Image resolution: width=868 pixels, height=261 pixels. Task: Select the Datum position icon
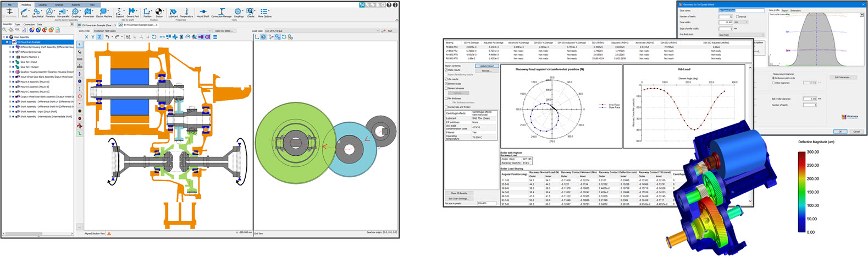pyautogui.click(x=159, y=12)
